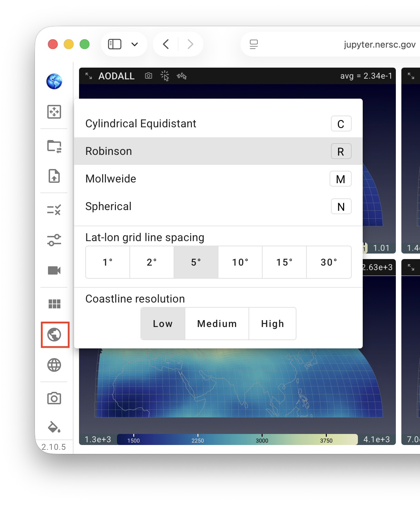
Task: Click the reader page icon in address bar
Action: [x=254, y=44]
